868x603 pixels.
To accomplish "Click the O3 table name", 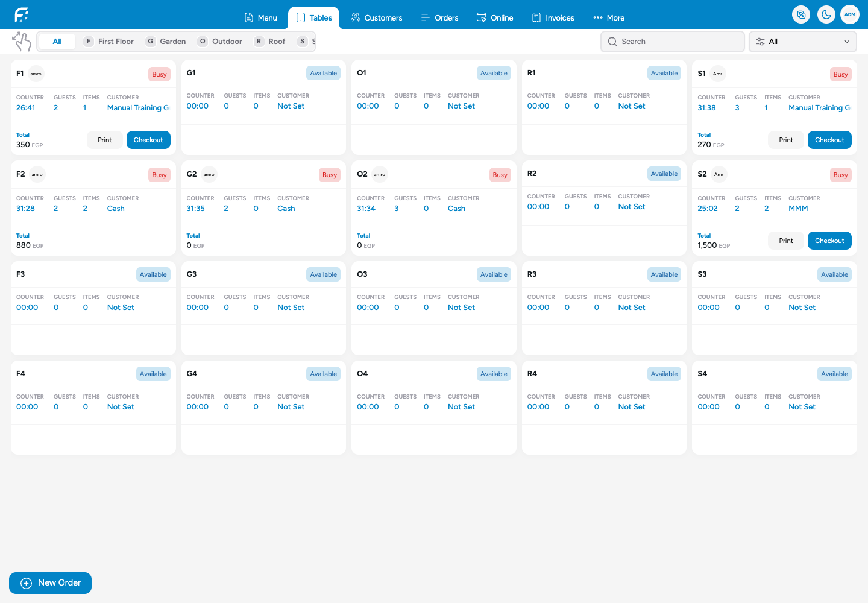I will tap(362, 274).
